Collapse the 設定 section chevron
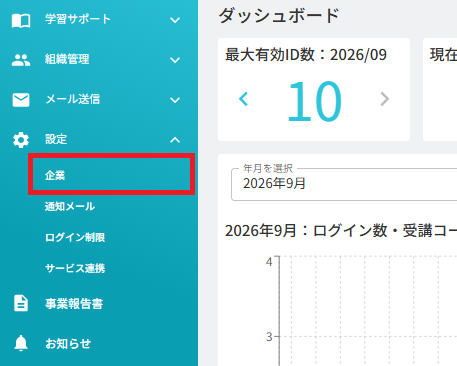 tap(175, 140)
